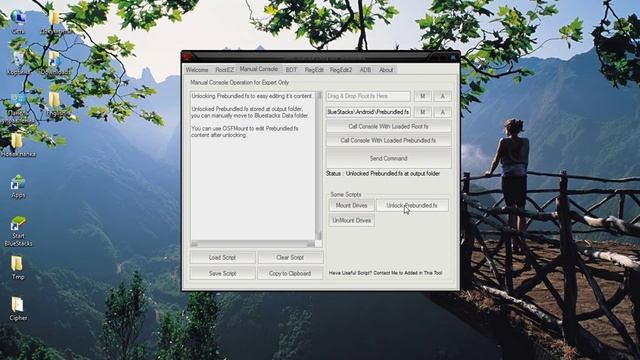Run the Mount Drives script
Screen dimensions: 640x360
tap(351, 206)
